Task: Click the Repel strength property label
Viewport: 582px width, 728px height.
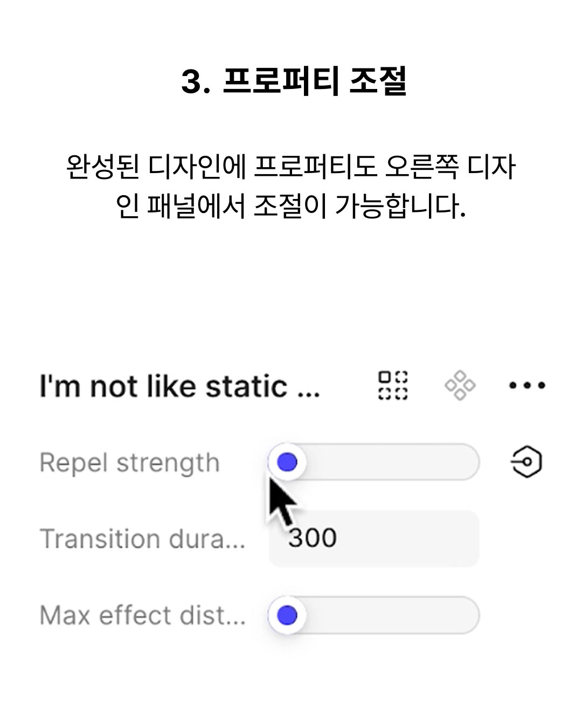Action: (x=130, y=463)
